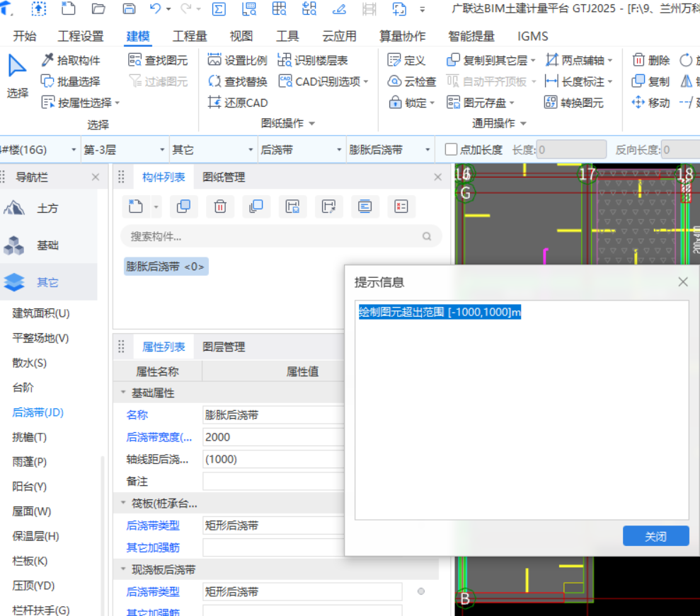Click the save disk icon

[x=129, y=8]
